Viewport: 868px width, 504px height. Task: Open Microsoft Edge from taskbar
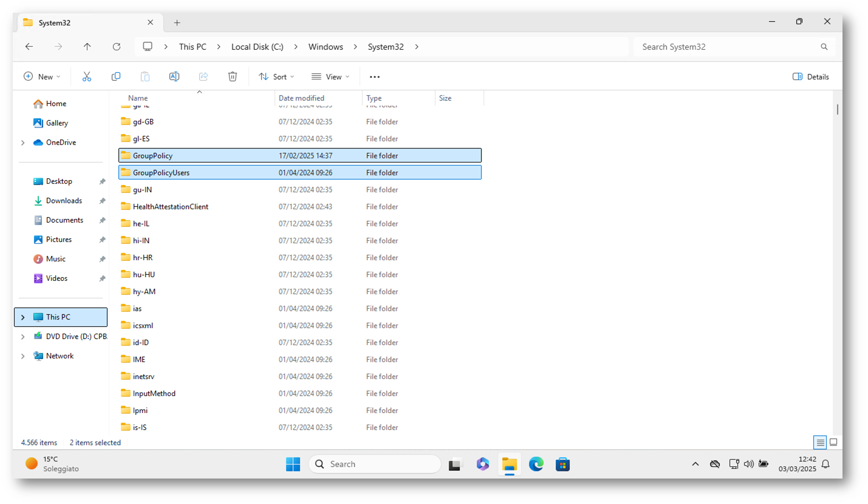pos(536,465)
